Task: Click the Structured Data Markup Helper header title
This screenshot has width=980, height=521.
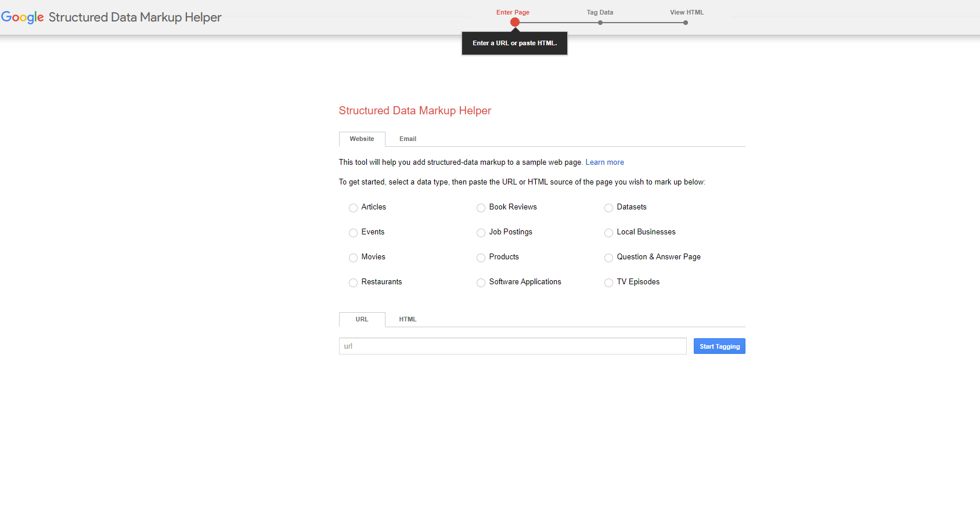Action: coord(135,17)
